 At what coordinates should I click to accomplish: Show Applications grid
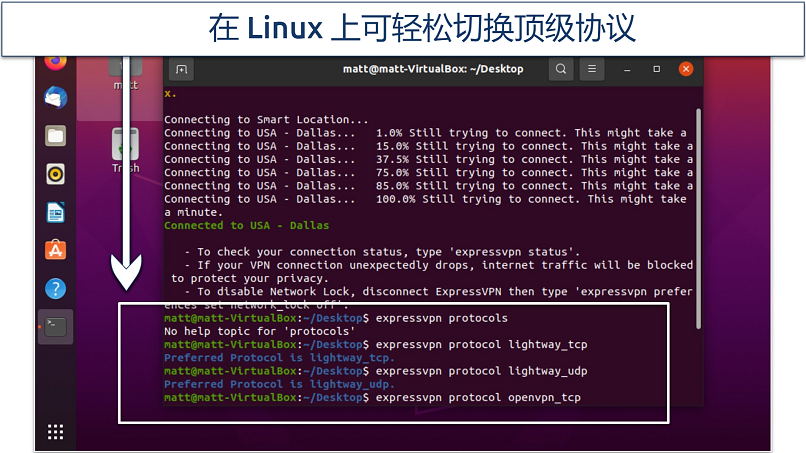point(56,431)
